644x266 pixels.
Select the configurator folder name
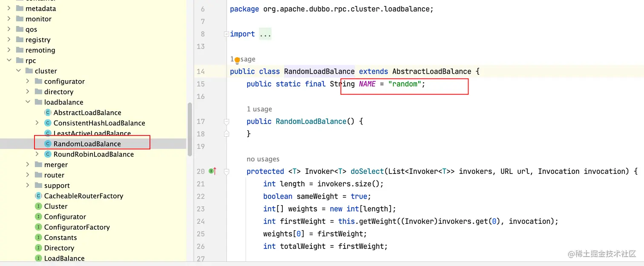pos(64,81)
